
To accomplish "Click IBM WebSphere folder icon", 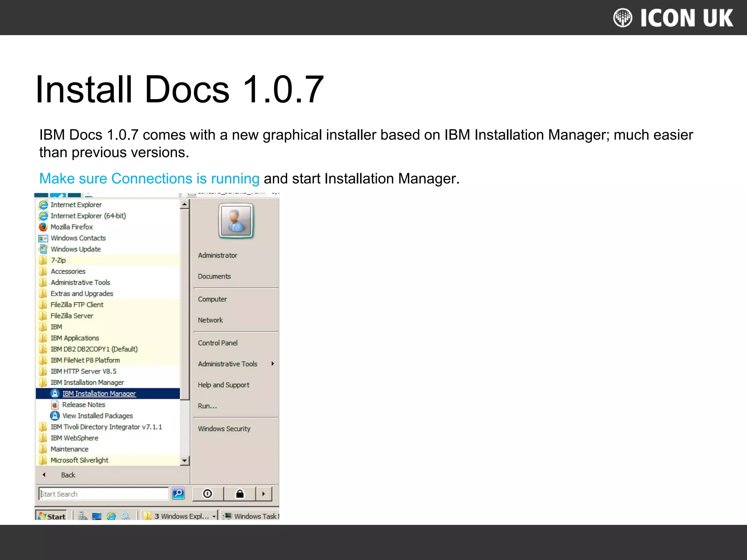I will pyautogui.click(x=43, y=438).
